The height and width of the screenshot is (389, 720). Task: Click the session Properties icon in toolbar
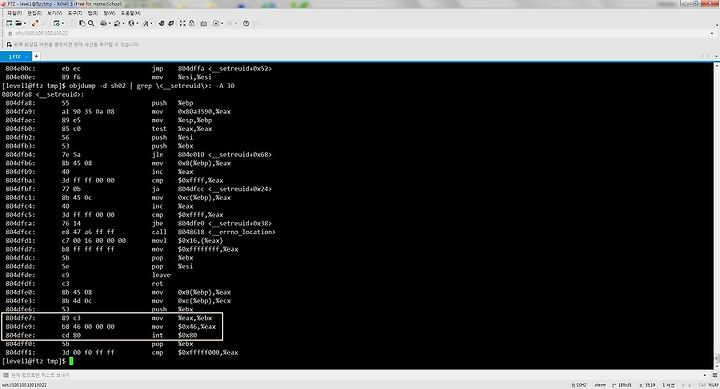click(56, 23)
